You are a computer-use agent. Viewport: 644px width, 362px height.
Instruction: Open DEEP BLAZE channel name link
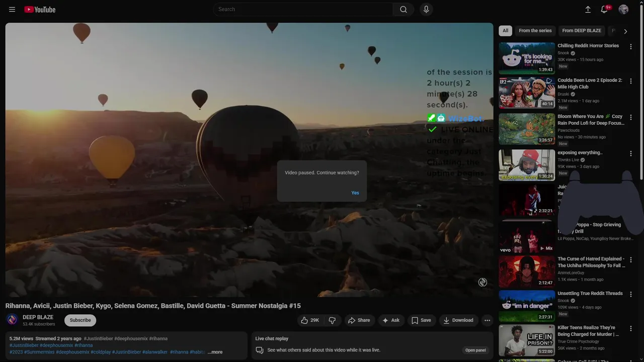point(38,317)
